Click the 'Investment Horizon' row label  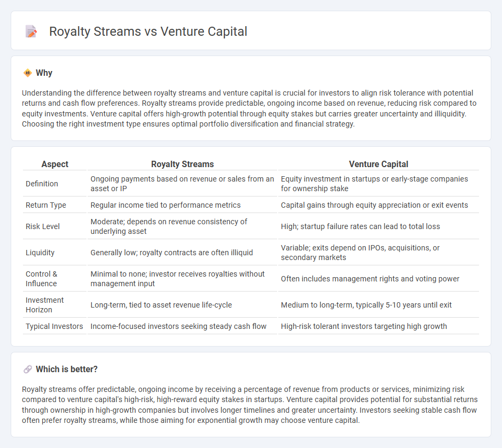44,305
